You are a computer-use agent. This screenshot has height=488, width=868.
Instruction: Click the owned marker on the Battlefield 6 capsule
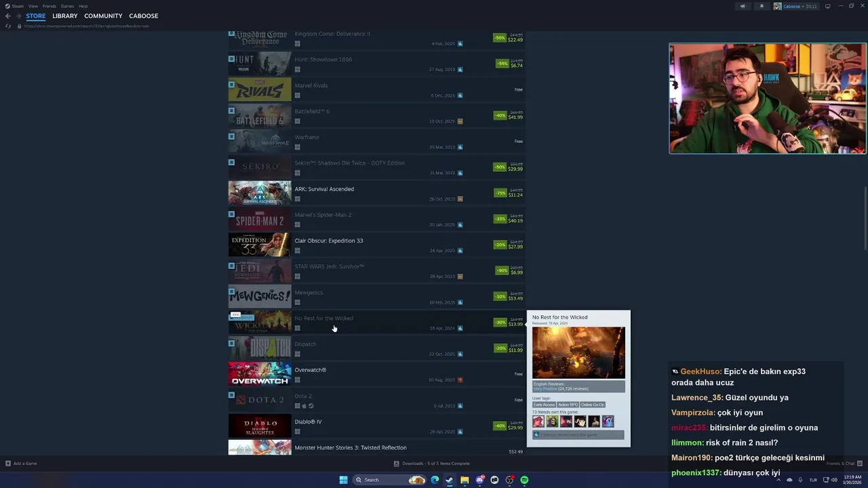coord(231,110)
